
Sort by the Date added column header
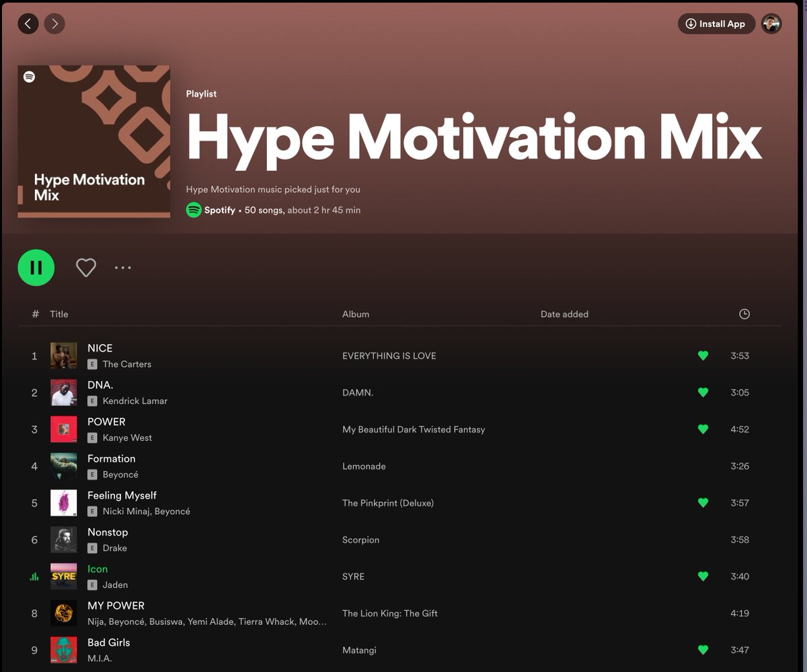pos(564,314)
